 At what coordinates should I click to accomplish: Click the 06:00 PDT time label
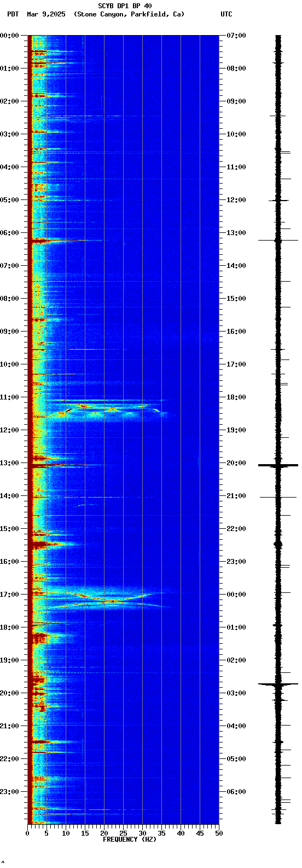(10, 233)
